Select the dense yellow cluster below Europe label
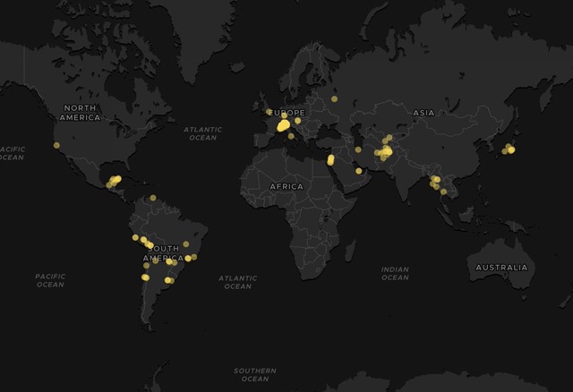This screenshot has height=392, width=573. click(x=284, y=125)
